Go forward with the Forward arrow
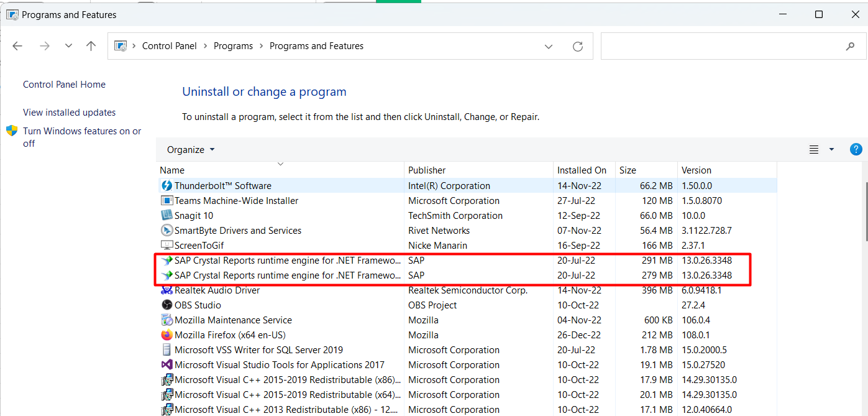 (44, 46)
